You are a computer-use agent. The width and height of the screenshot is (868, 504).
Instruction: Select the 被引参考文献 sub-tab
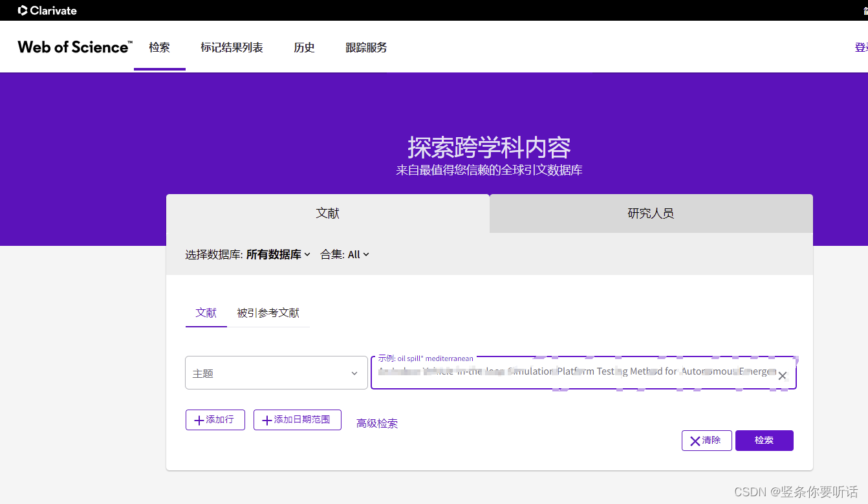(268, 313)
